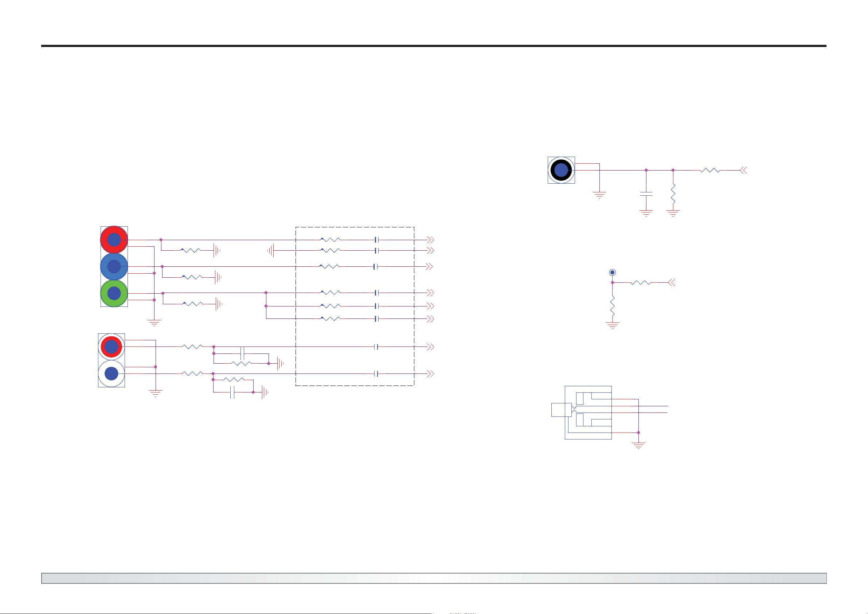This screenshot has width=868, height=614.
Task: Select the left-facing ground symbol near dashed box
Action: click(x=271, y=250)
